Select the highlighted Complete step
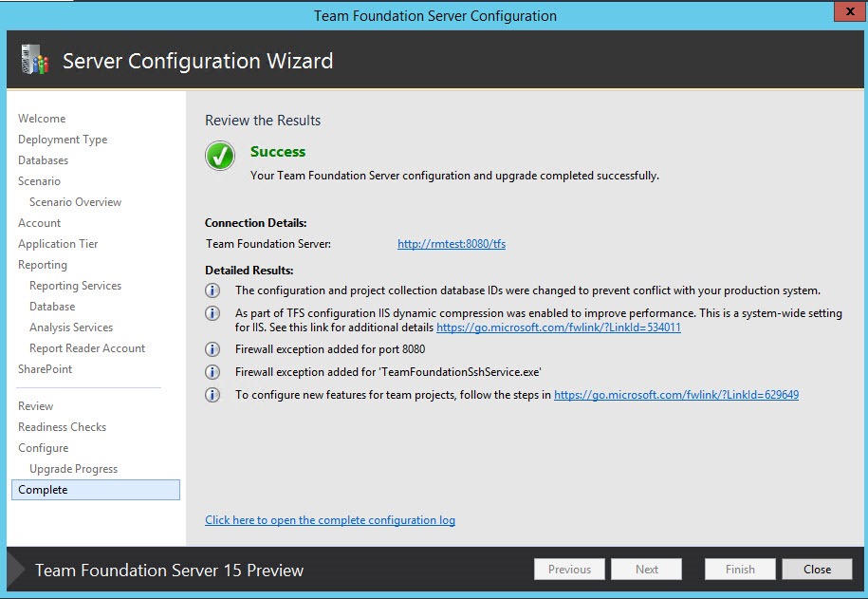This screenshot has width=868, height=599. pyautogui.click(x=96, y=490)
